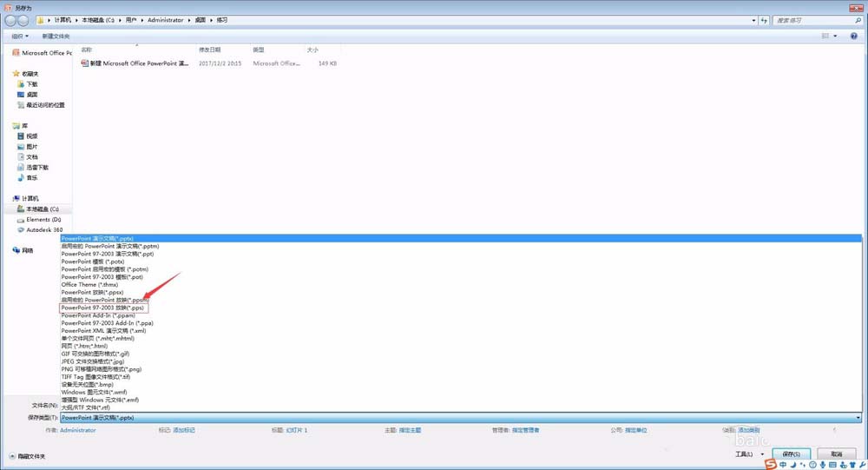Screen dimensions: 868x470
Task: Click the 保存 button
Action: (792, 454)
